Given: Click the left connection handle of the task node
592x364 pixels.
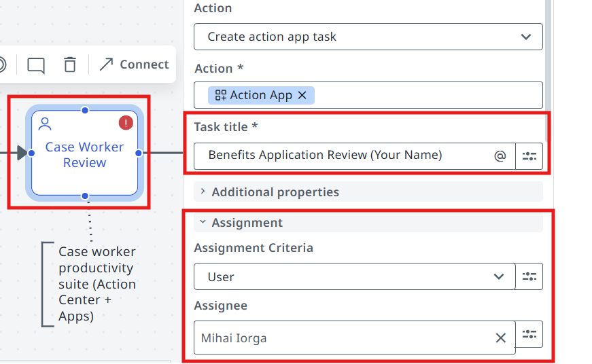Looking at the screenshot, I should [31, 153].
